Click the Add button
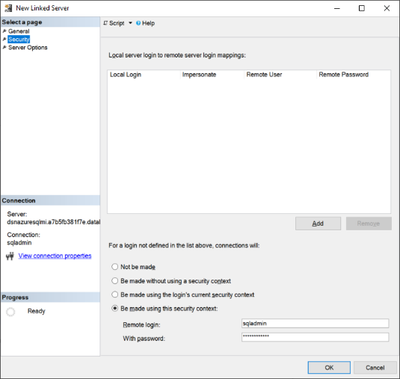 [318, 223]
